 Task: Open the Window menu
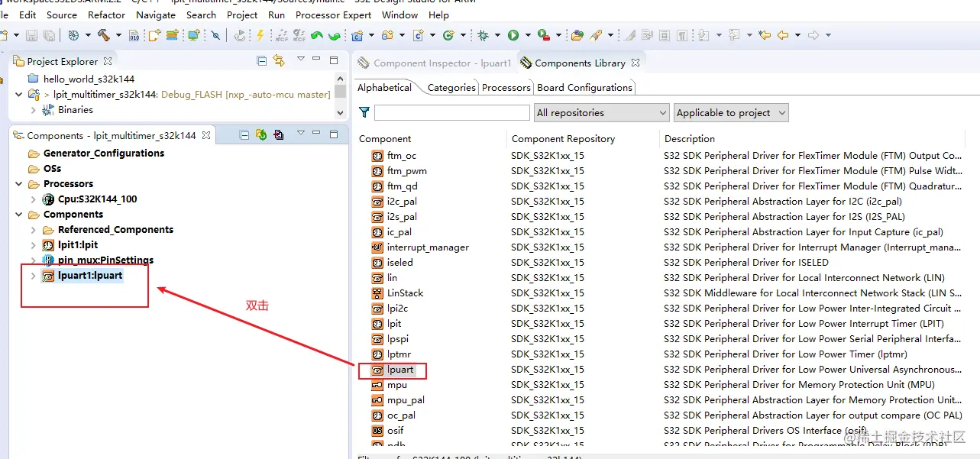point(400,15)
